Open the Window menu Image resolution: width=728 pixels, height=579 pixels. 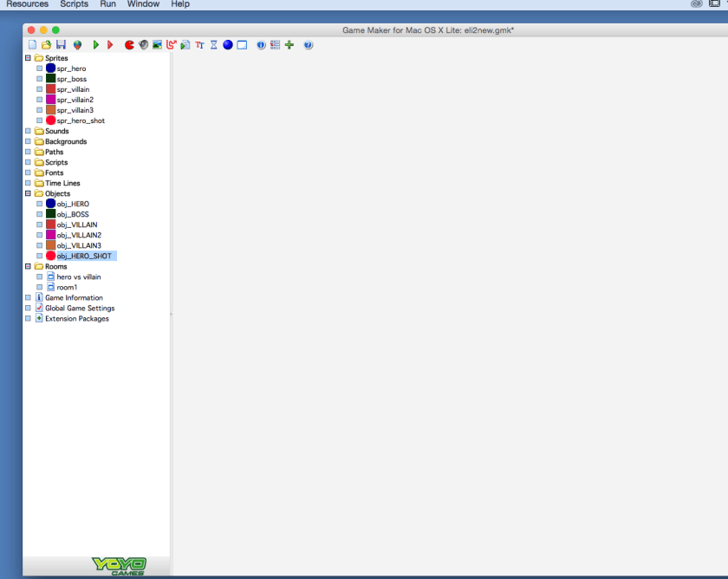pos(143,4)
